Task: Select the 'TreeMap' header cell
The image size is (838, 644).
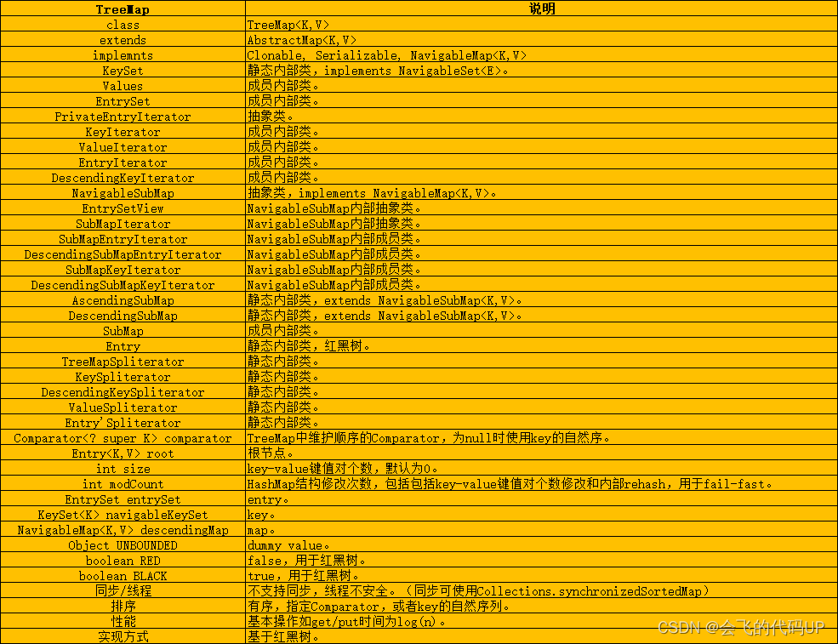Action: [123, 9]
